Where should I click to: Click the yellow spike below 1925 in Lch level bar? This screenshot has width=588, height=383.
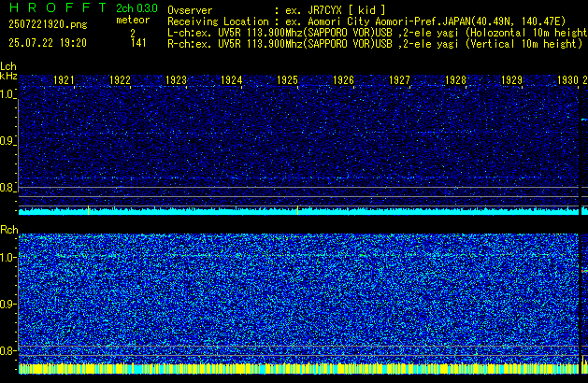(x=298, y=210)
